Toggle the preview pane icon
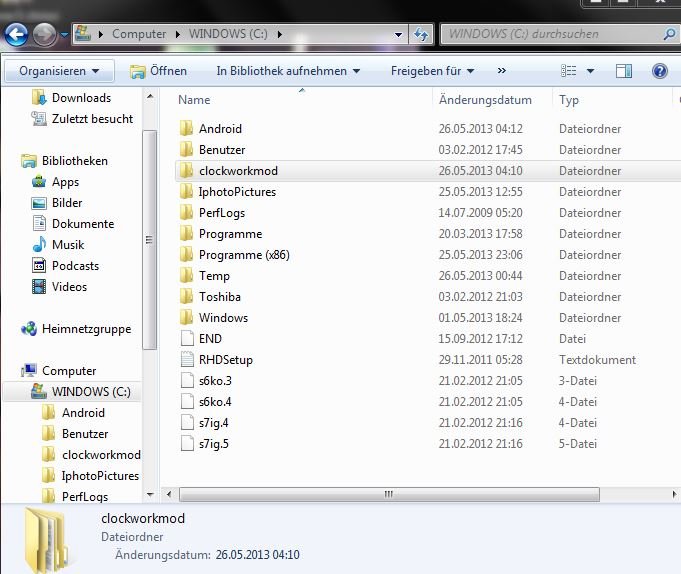Screen dimensions: 681x574 pyautogui.click(x=624, y=71)
